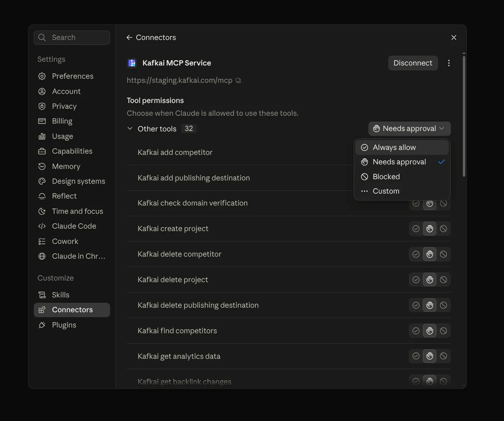504x421 pixels.
Task: Open the Needs approval dropdown
Action: [409, 129]
